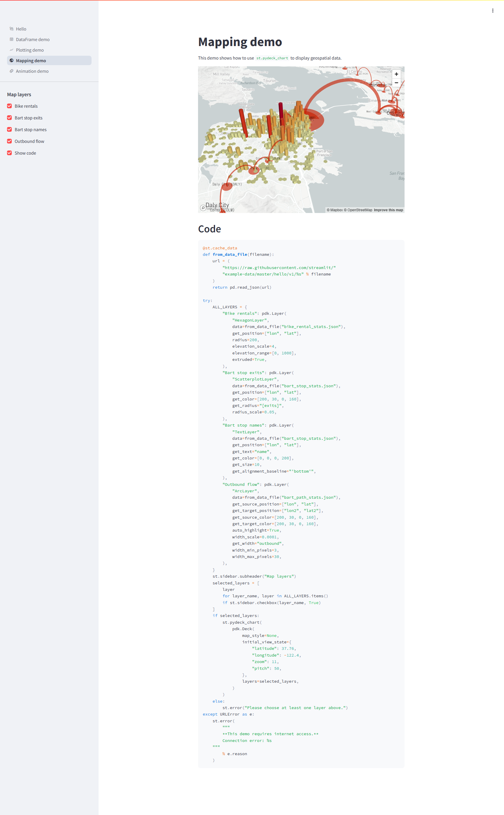Click the Plotting demo chart icon

point(11,50)
